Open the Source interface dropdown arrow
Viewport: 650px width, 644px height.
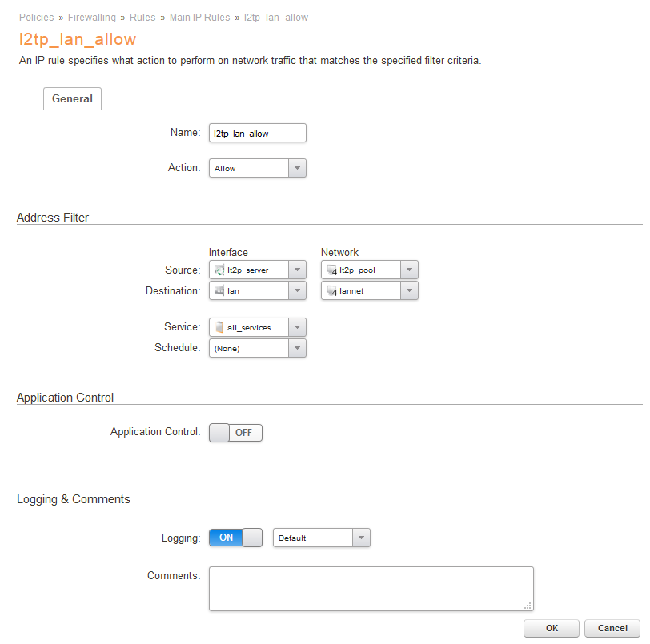click(x=297, y=270)
